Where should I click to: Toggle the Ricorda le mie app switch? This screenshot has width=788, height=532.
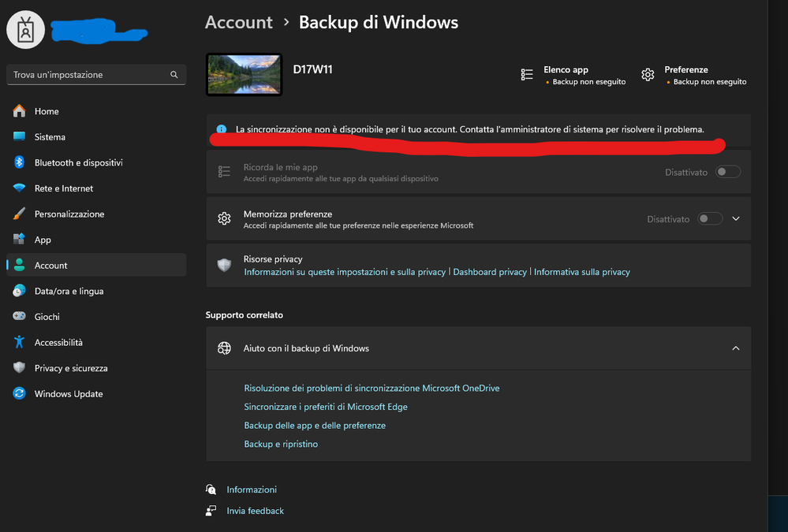727,172
